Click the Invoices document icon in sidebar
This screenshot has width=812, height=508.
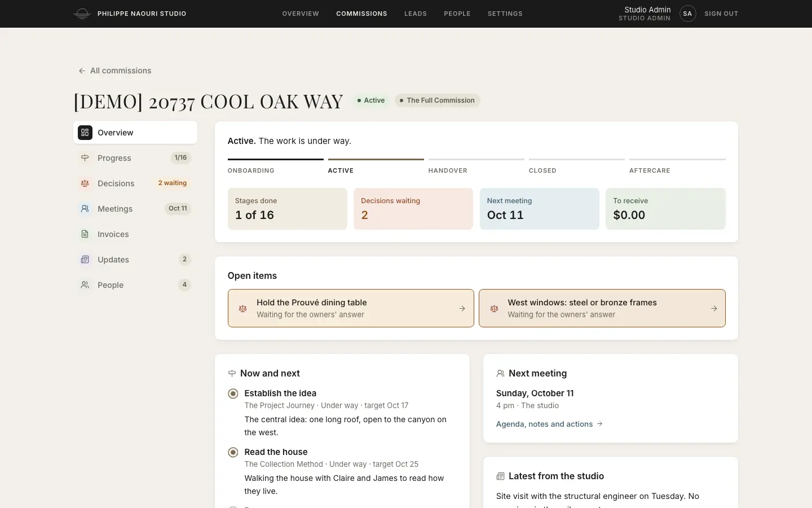pos(85,234)
